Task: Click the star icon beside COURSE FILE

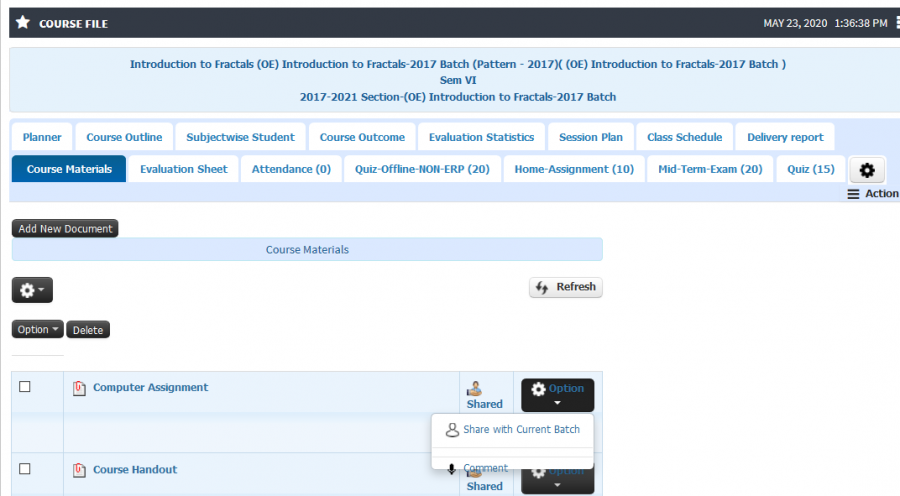Action: coord(23,23)
